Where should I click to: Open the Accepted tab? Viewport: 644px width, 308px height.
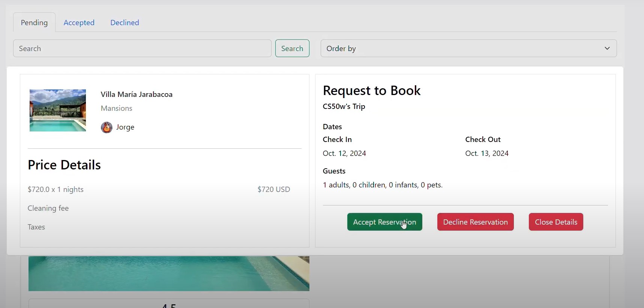tap(79, 23)
